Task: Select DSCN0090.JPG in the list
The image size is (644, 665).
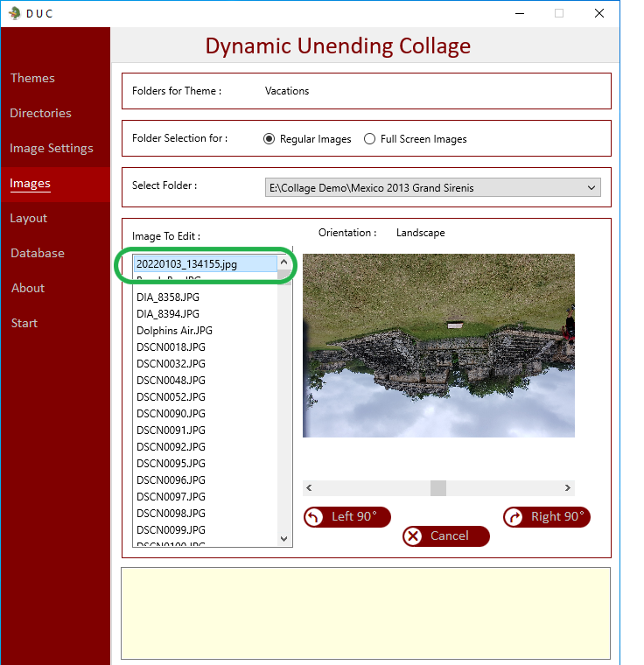Action: 171,414
